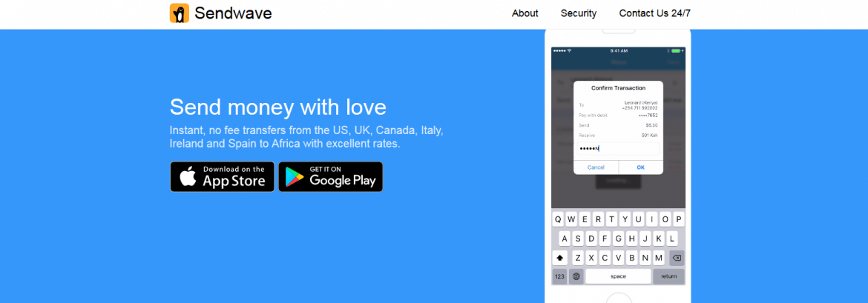The width and height of the screenshot is (868, 303).
Task: Click the PIN entry field in phone dialog
Action: click(618, 148)
